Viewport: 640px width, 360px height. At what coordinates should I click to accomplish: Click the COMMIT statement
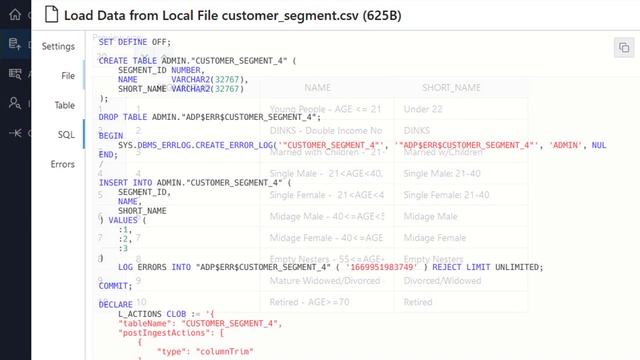pyautogui.click(x=116, y=286)
